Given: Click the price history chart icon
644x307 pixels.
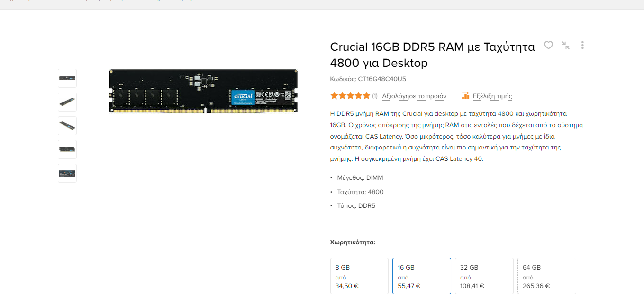Looking at the screenshot, I should click(465, 96).
